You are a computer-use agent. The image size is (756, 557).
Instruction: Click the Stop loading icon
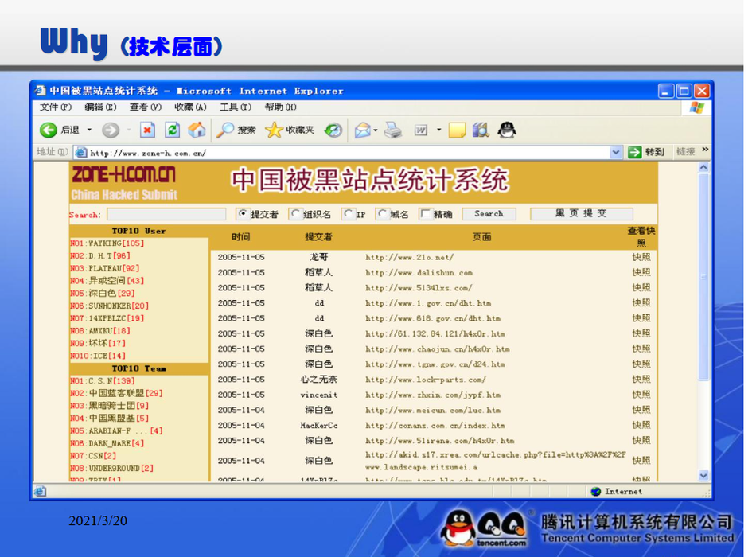pyautogui.click(x=147, y=130)
